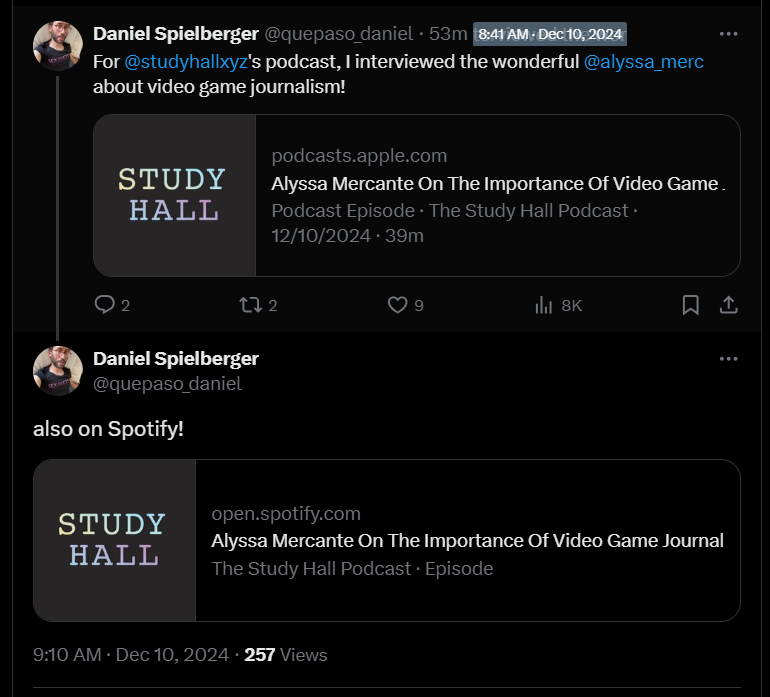Bookmark the first tweet
Screen dimensions: 770x697
click(x=690, y=305)
